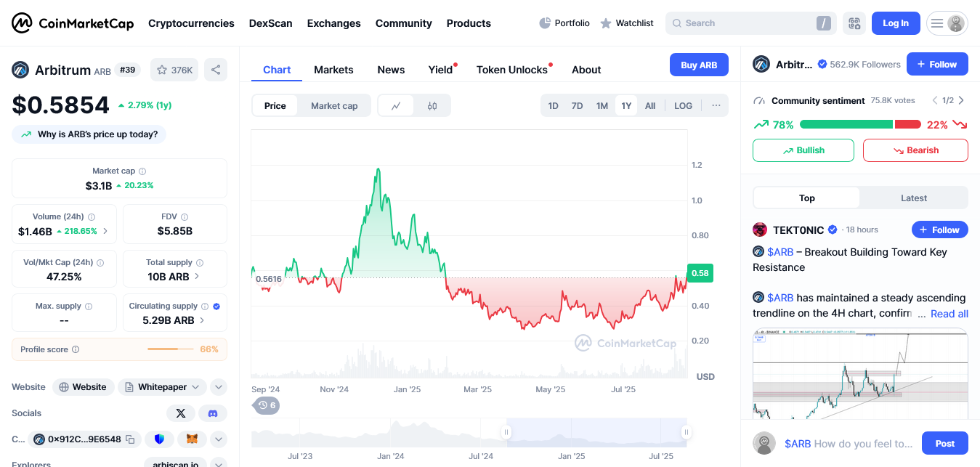The image size is (980, 467).
Task: Share Arbitrum using the share icon
Action: [216, 70]
